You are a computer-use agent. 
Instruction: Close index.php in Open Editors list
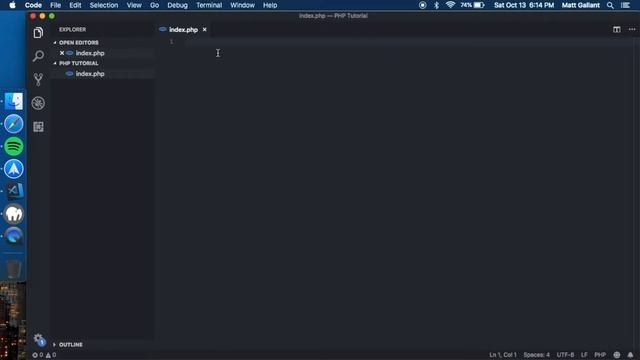pyautogui.click(x=62, y=53)
